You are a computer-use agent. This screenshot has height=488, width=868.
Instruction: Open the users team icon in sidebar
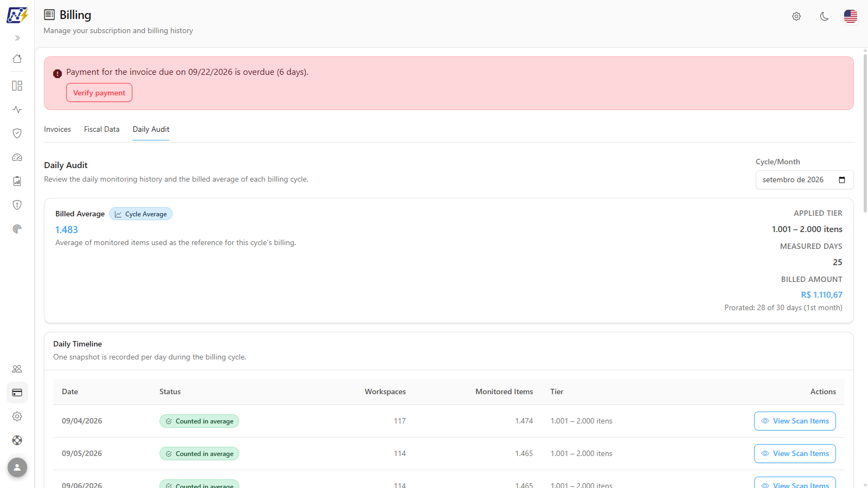click(x=17, y=369)
